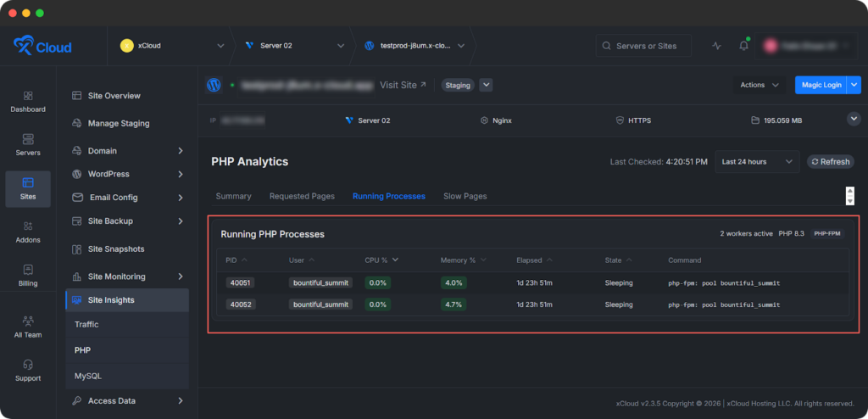Open the Last 24 hours dropdown
This screenshot has height=419, width=868.
[757, 162]
